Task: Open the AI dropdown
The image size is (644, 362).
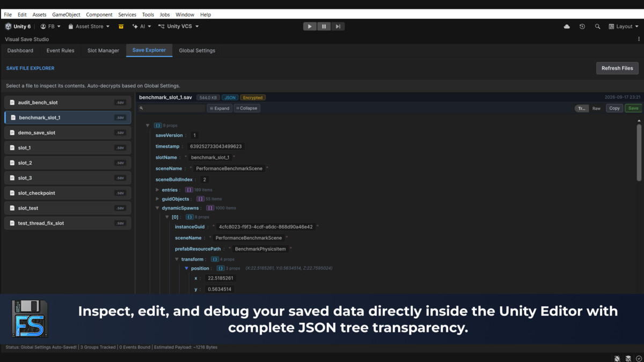Action: click(x=142, y=26)
